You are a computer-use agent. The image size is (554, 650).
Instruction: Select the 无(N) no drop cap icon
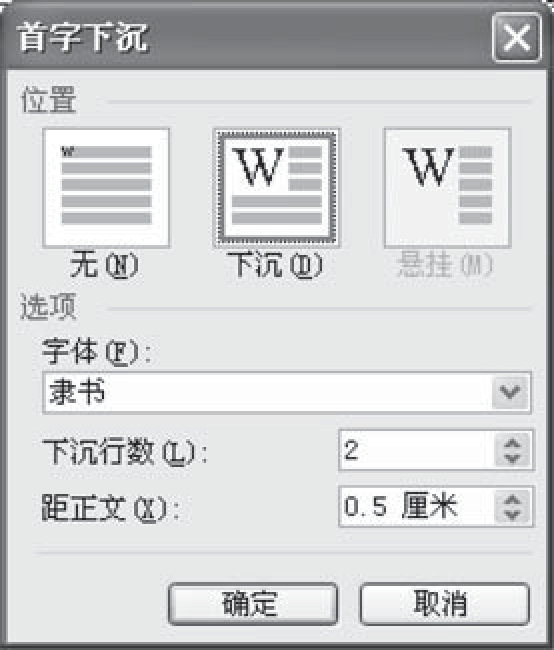pos(106,188)
